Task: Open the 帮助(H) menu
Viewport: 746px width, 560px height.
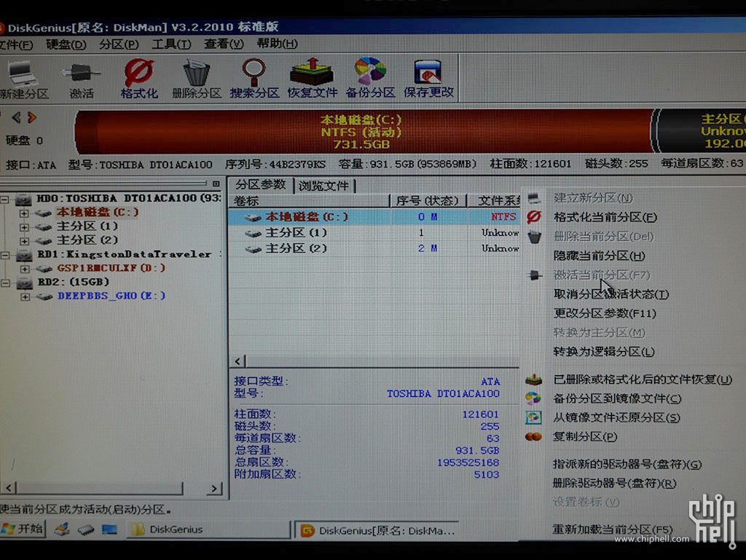Action: 277,44
